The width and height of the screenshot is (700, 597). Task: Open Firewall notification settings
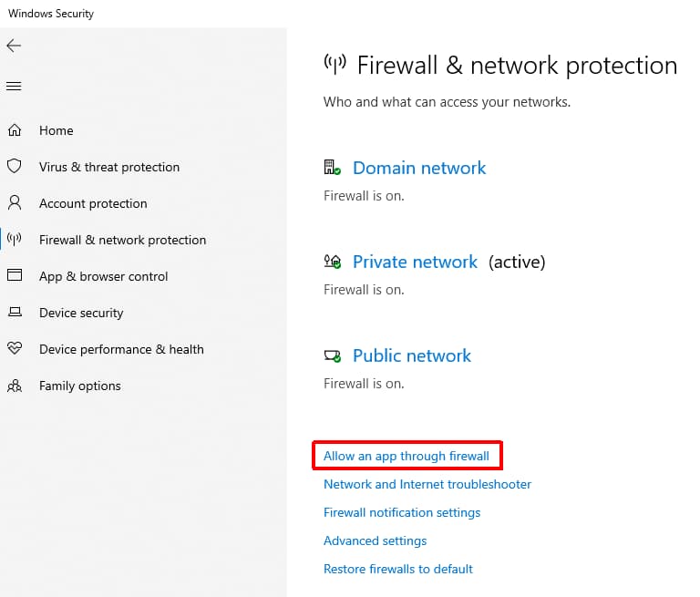(x=402, y=512)
